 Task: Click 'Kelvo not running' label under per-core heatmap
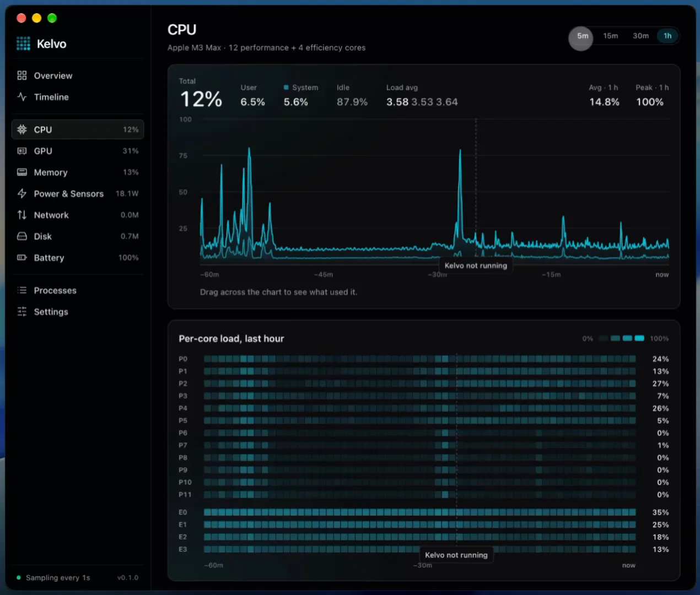tap(456, 555)
